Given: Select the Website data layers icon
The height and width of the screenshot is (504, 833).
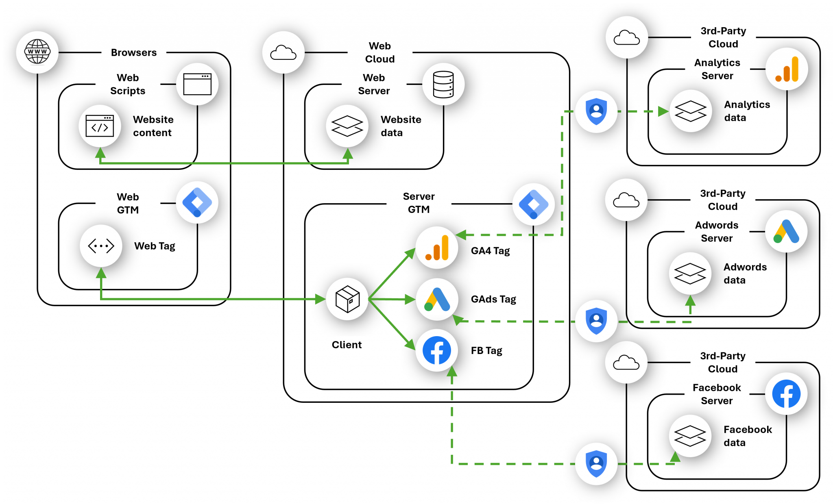Looking at the screenshot, I should pyautogui.click(x=347, y=126).
